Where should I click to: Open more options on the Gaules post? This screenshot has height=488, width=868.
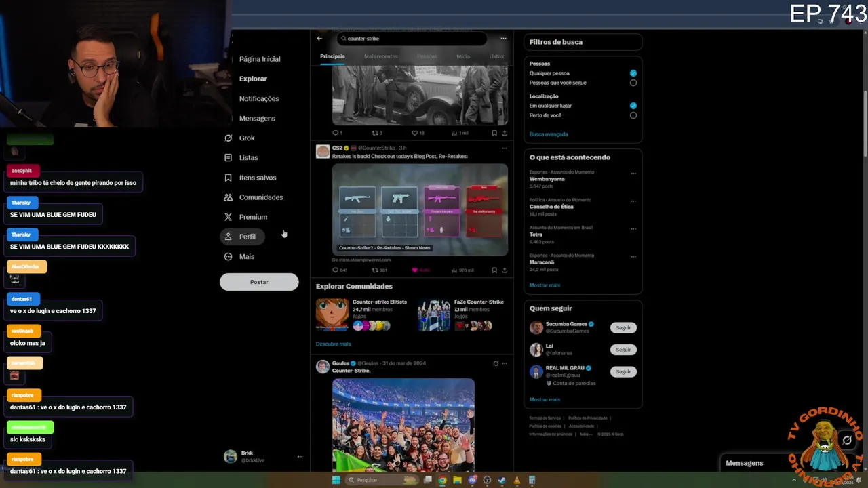click(504, 363)
